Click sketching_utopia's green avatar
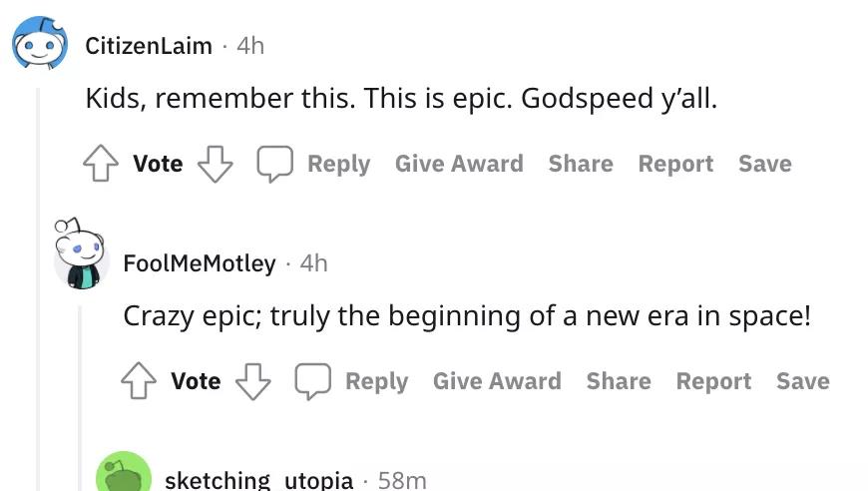This screenshot has width=868, height=491. pos(123,475)
